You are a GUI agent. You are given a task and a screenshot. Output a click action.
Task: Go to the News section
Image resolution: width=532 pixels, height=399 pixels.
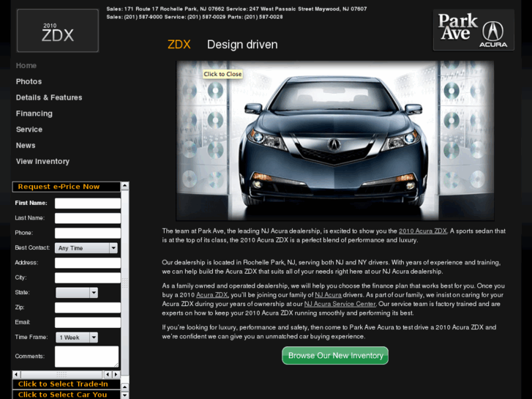click(26, 146)
